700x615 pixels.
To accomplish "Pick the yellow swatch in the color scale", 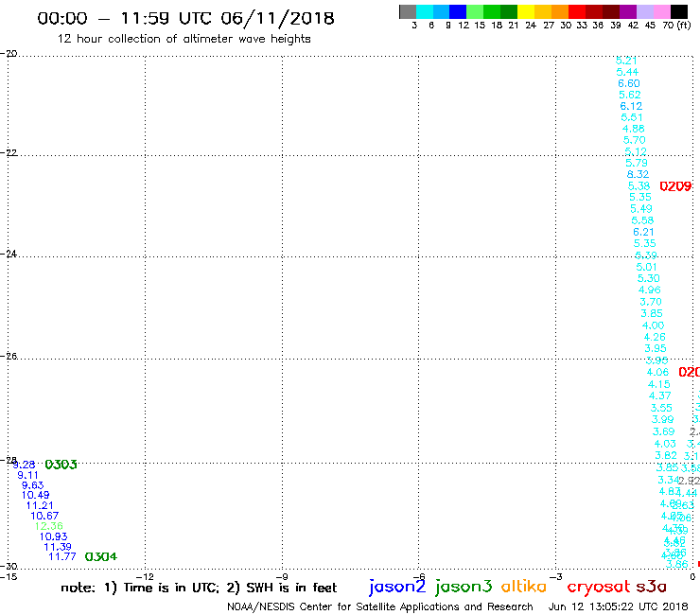I will pos(526,11).
